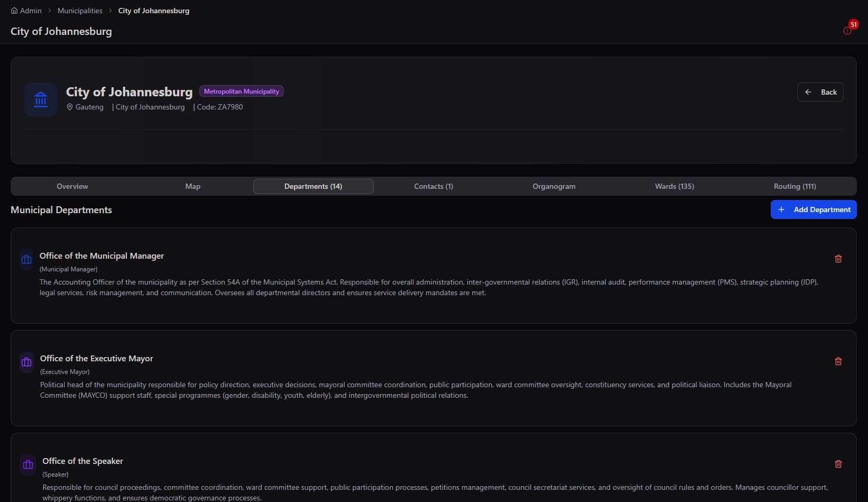
Task: Go back using the Back button
Action: [820, 92]
